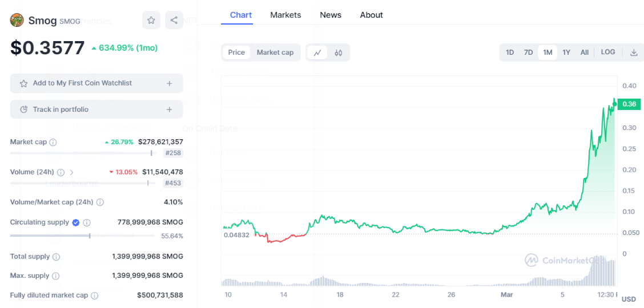Click the Circulating supply info icon

coord(87,222)
